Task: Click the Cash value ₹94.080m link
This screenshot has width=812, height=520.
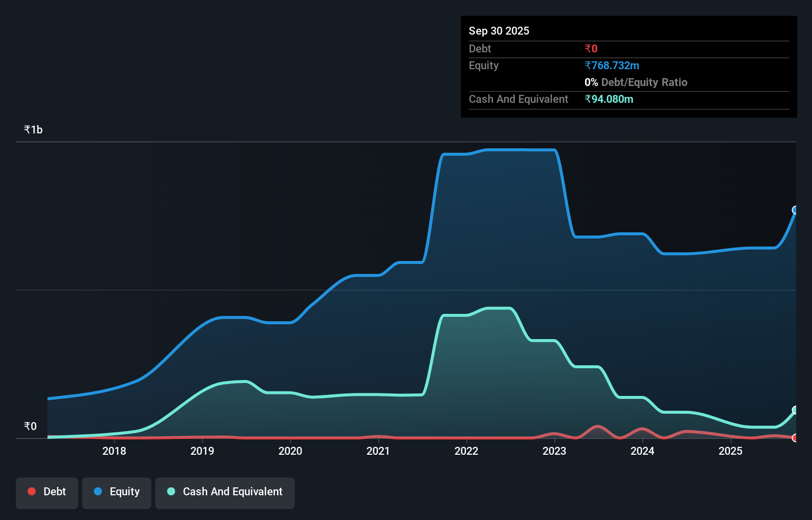Action: click(x=609, y=99)
